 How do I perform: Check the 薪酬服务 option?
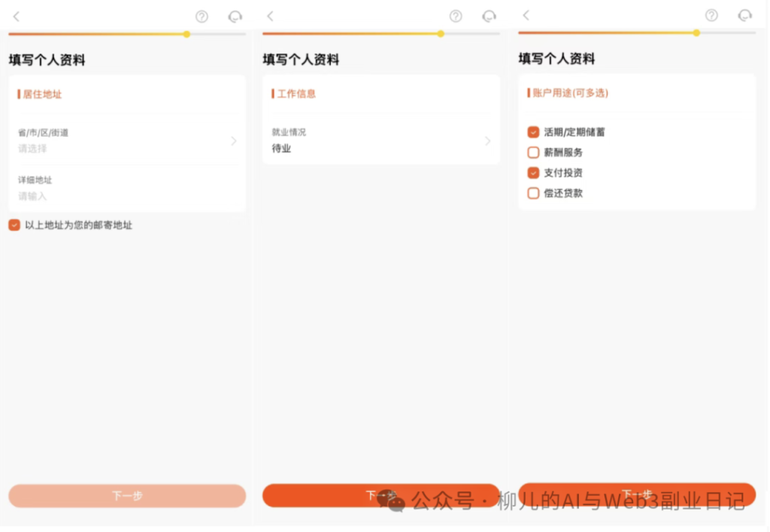click(533, 152)
